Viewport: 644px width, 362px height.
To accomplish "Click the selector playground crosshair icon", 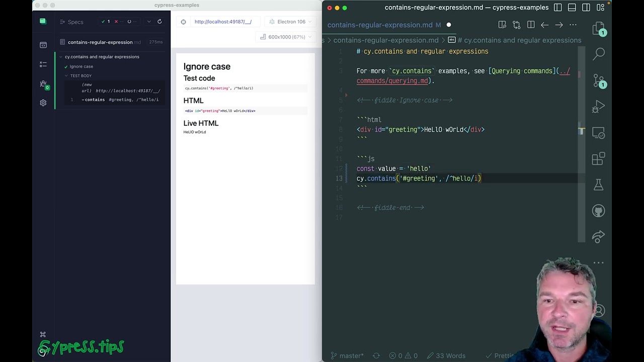I will click(x=183, y=22).
